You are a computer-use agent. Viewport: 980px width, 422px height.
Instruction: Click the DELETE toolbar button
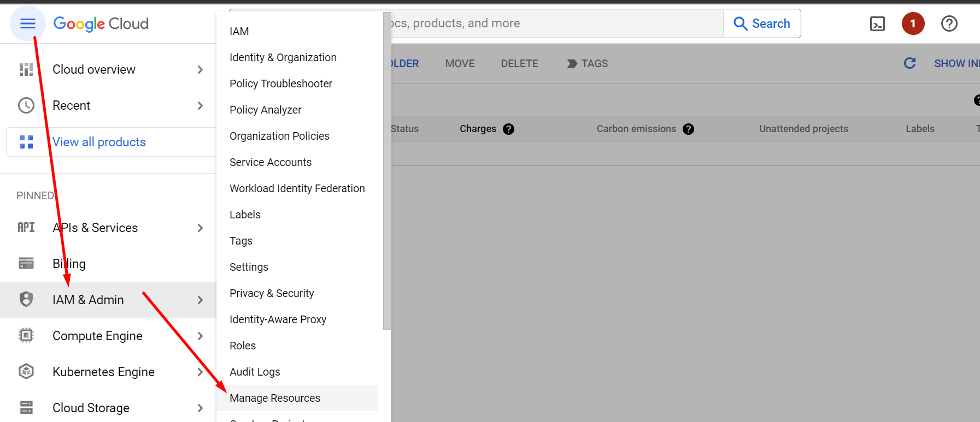pyautogui.click(x=519, y=63)
